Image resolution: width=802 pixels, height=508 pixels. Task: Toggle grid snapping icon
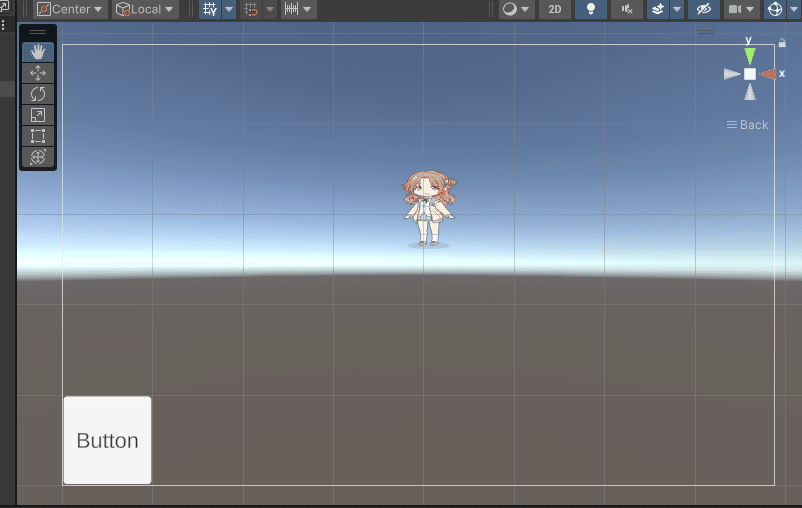(251, 9)
